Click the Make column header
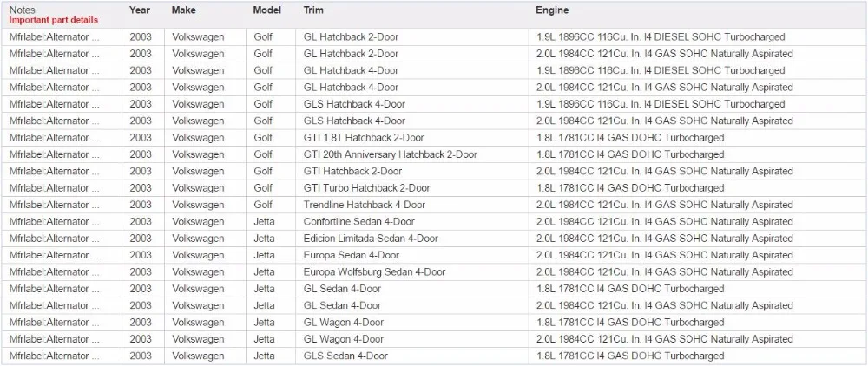Viewport: 868px width, 366px height. [183, 10]
